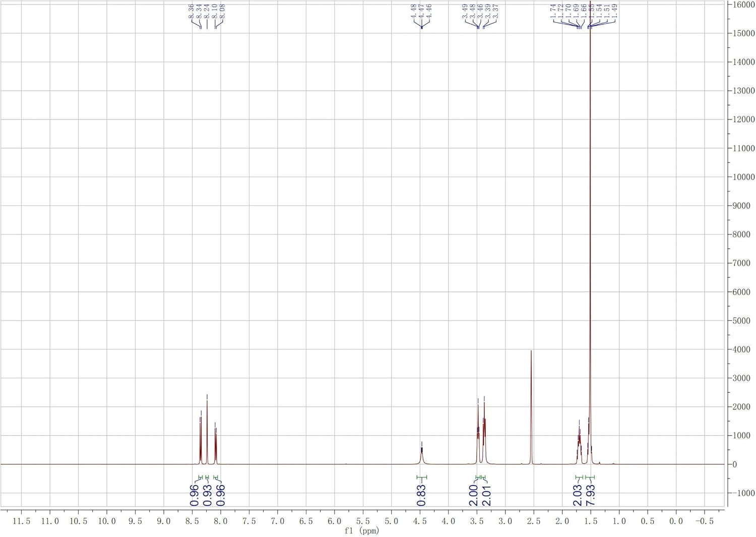Click the 2.00 integral value label
The height and width of the screenshot is (537, 756).
(473, 495)
